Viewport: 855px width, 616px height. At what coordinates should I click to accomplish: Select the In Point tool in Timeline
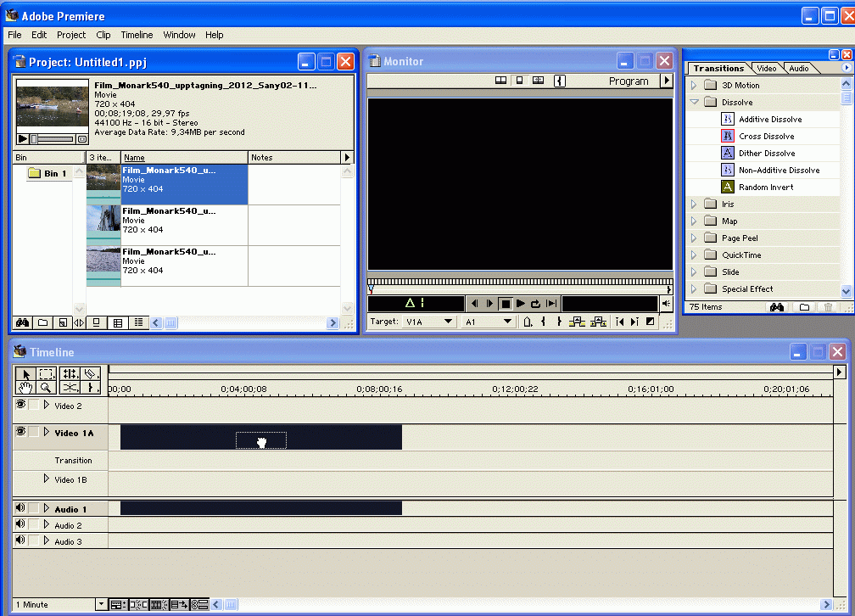[91, 388]
